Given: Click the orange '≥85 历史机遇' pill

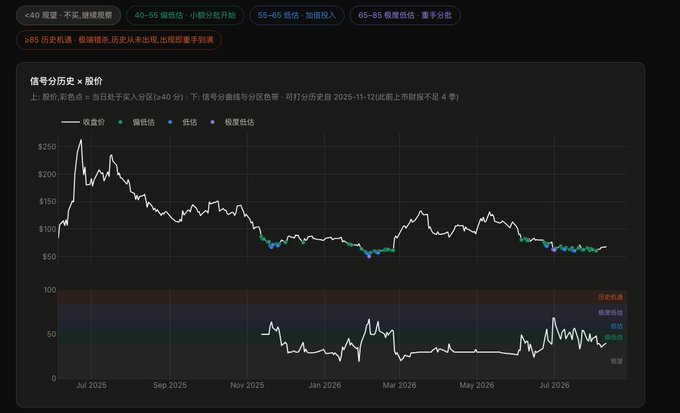Looking at the screenshot, I should pos(119,40).
